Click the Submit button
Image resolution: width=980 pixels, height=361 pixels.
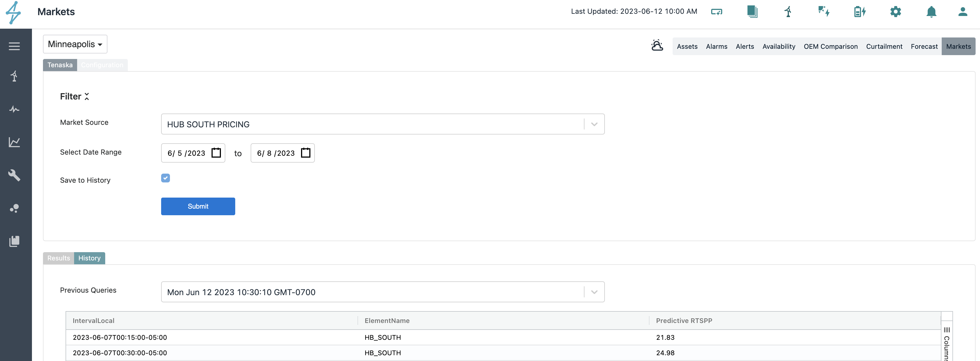coord(198,206)
